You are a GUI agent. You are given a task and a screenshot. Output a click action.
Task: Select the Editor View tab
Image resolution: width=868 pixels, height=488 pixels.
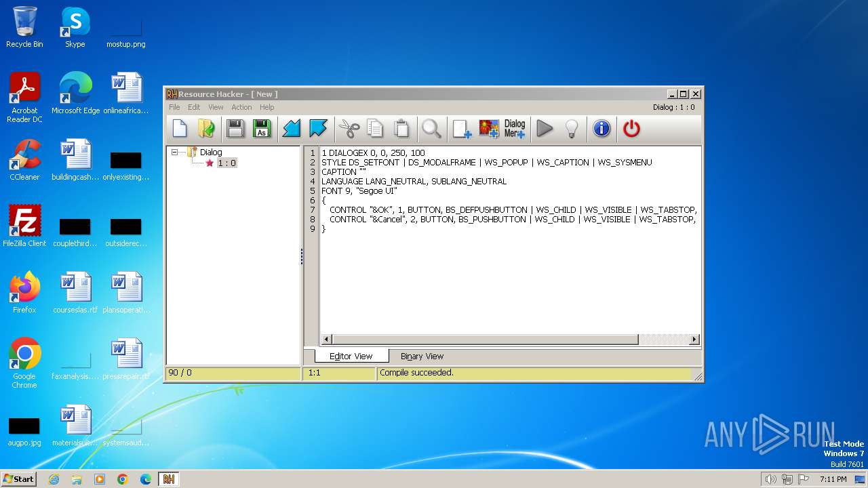point(351,356)
